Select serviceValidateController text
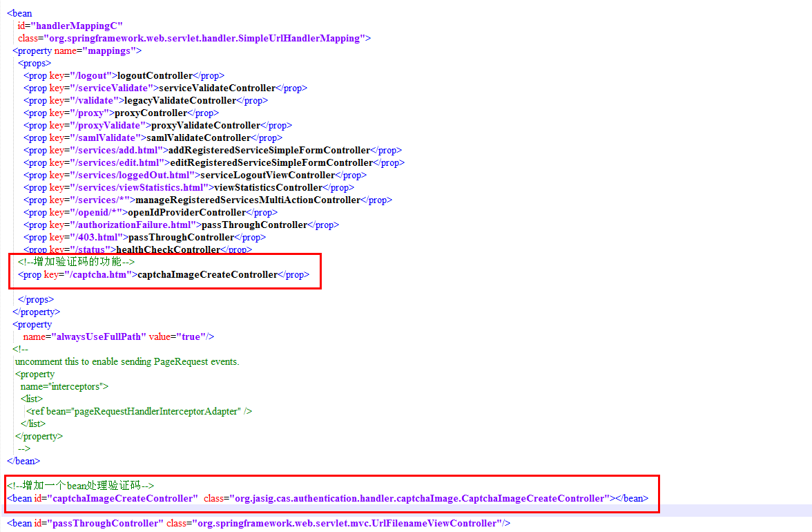 coord(217,88)
